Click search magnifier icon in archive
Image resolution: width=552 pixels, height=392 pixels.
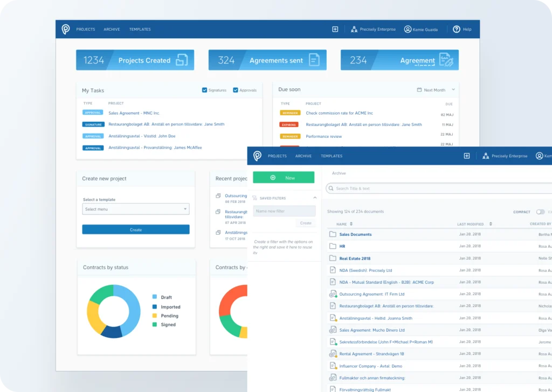[331, 188]
